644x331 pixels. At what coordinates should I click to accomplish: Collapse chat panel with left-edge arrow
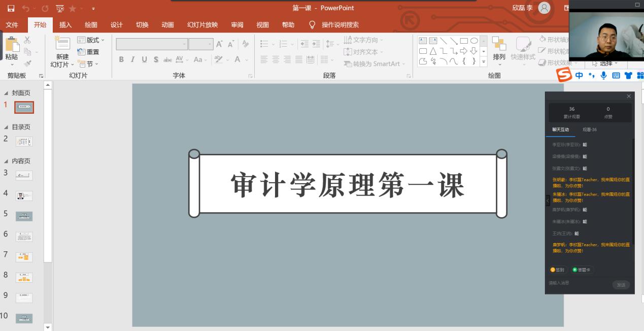[x=548, y=201]
